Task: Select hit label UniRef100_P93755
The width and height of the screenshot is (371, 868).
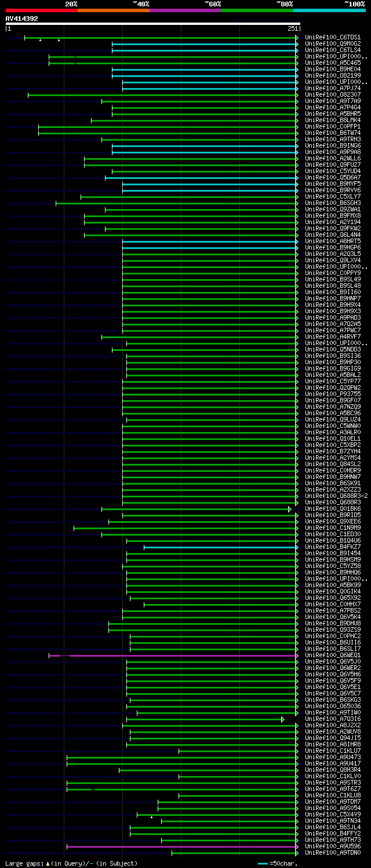Action: (x=333, y=394)
